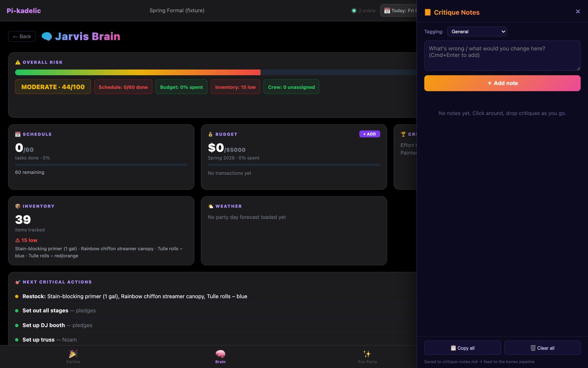Click the Set up DJ booth action
The height and width of the screenshot is (368, 588).
point(215,325)
